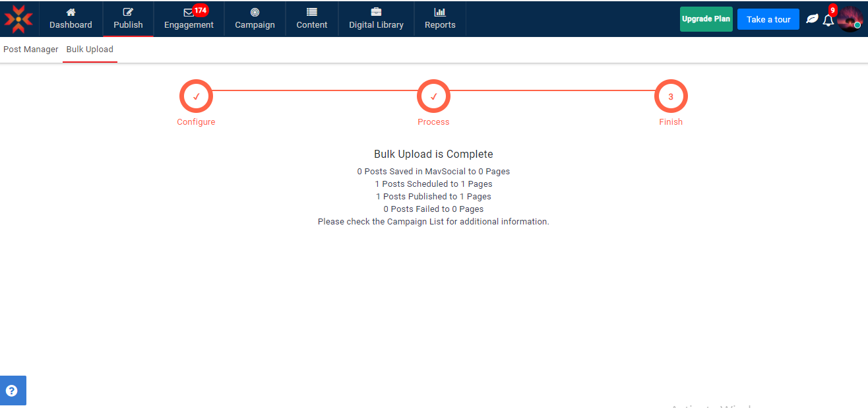868x408 pixels.
Task: Open help using the question mark icon
Action: point(13,390)
